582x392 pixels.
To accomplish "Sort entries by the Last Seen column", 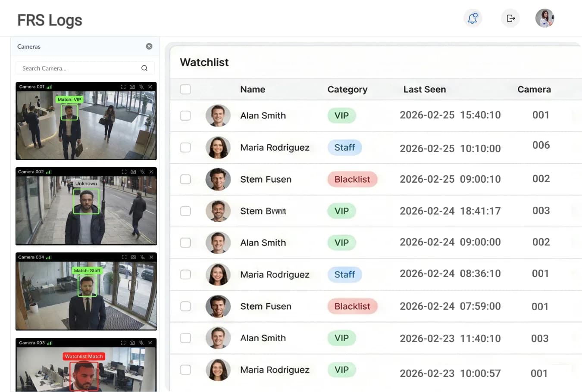I will (425, 89).
